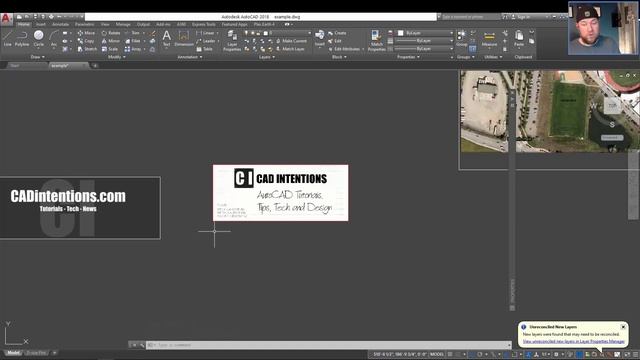Insert a Table
Screen dimensions: 640x360
point(204,49)
